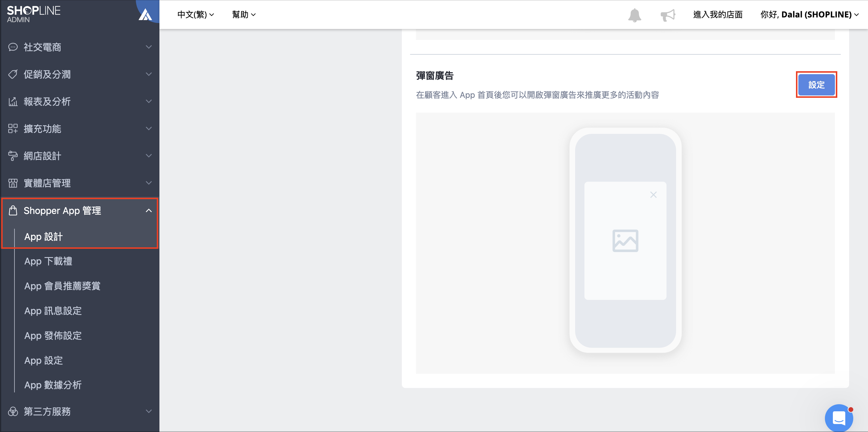The image size is (868, 432).
Task: Collapse the Shopper App 管理 chevron
Action: coord(149,210)
